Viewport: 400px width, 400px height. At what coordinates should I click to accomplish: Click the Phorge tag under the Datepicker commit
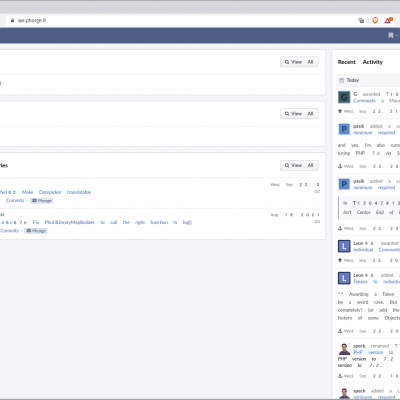(x=42, y=201)
